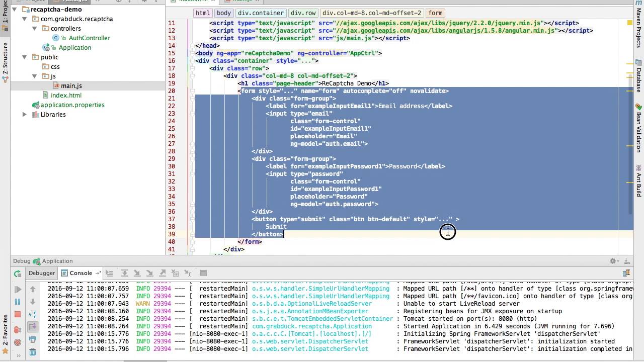
Task: Click line number 40 in the gutter
Action: pyautogui.click(x=172, y=242)
